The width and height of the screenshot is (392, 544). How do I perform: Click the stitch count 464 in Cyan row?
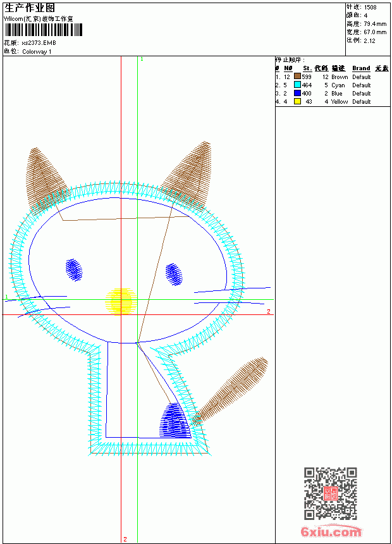coord(307,85)
